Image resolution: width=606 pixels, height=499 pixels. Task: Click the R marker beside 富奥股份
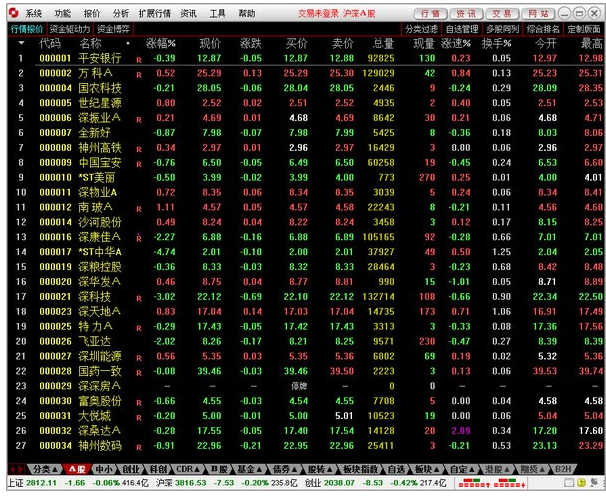point(139,403)
